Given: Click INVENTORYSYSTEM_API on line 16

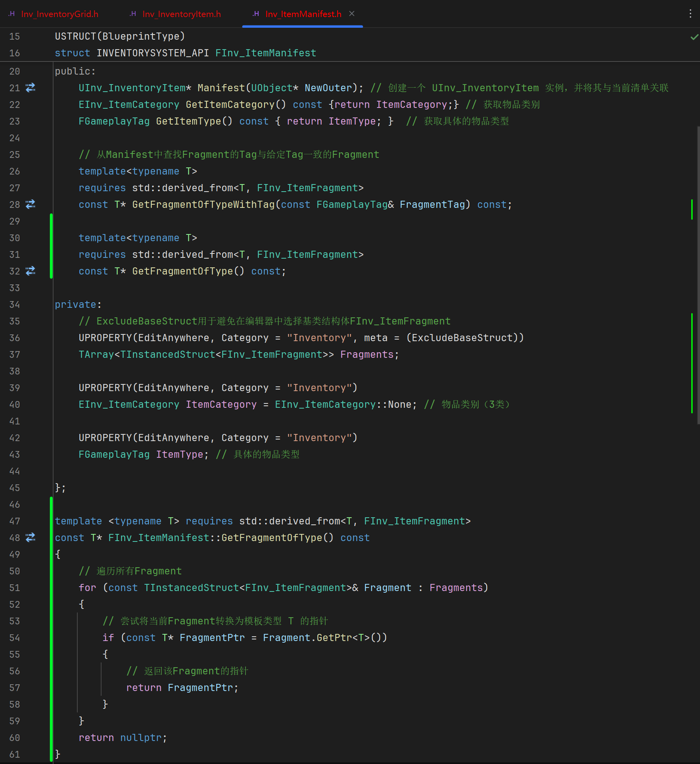Looking at the screenshot, I should point(153,53).
